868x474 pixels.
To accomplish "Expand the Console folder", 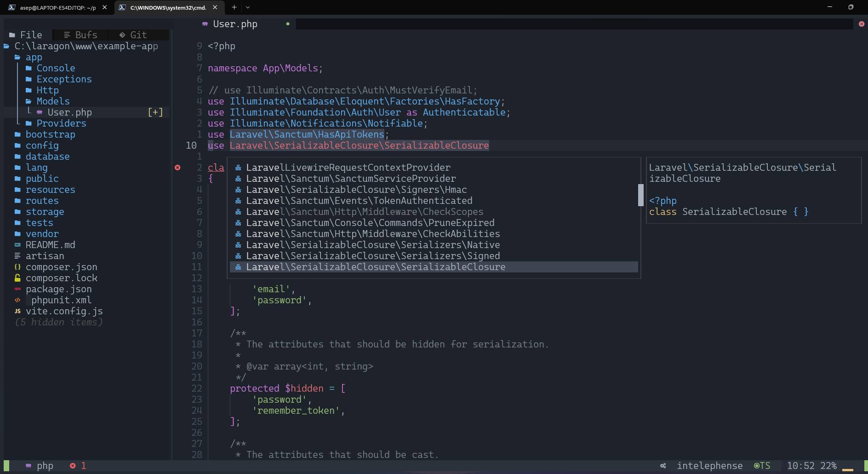I will 51,68.
